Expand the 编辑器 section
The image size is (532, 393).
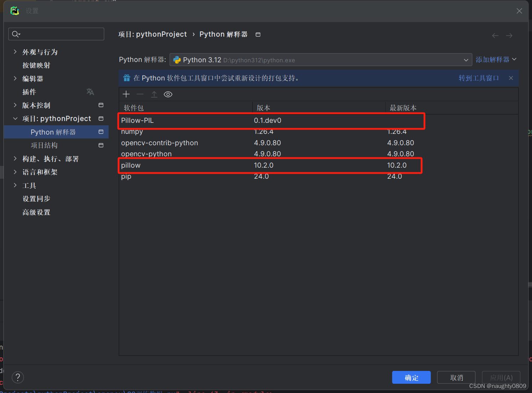tap(15, 79)
